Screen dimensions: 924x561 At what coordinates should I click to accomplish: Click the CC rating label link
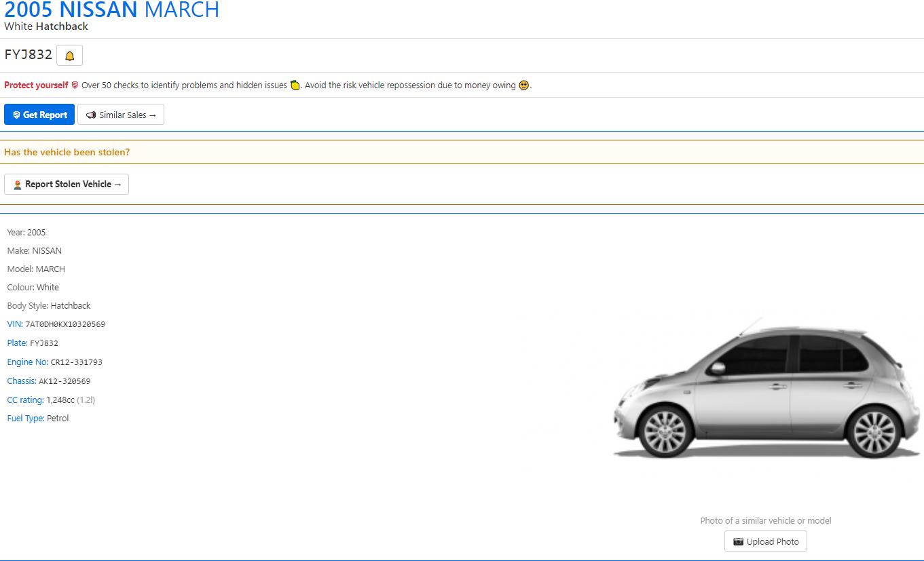(x=25, y=400)
